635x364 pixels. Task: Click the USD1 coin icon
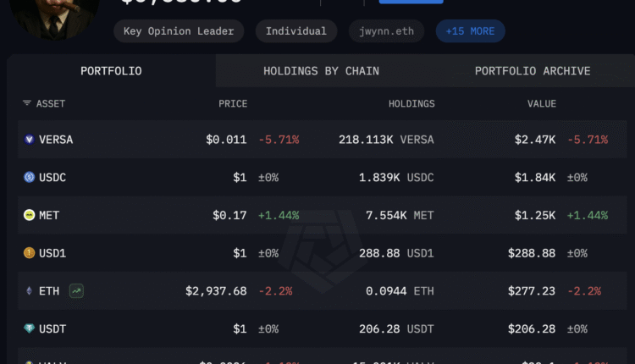pyautogui.click(x=29, y=252)
